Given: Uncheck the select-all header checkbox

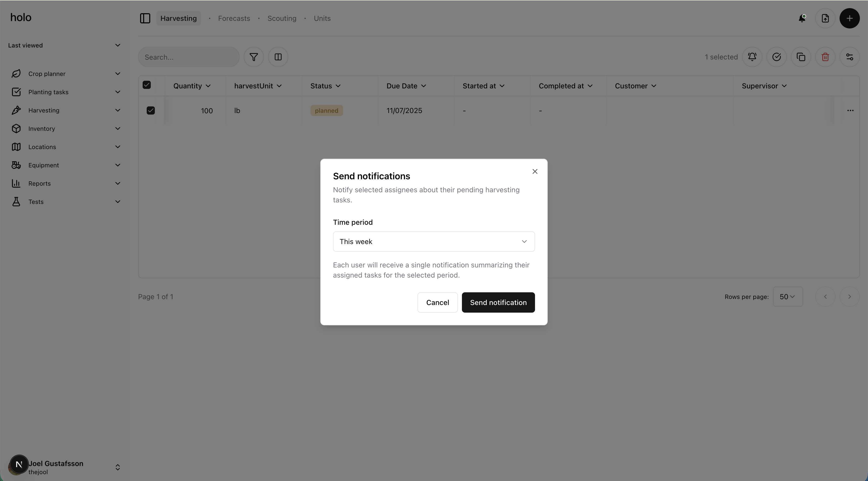Looking at the screenshot, I should pos(147,85).
